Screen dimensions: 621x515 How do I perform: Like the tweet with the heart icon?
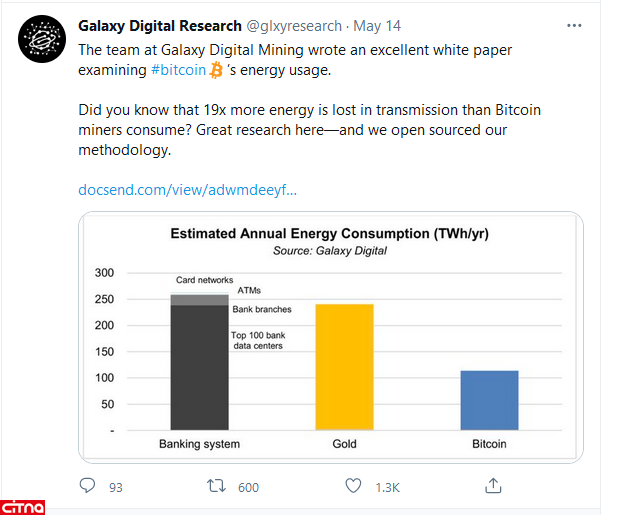click(x=353, y=486)
